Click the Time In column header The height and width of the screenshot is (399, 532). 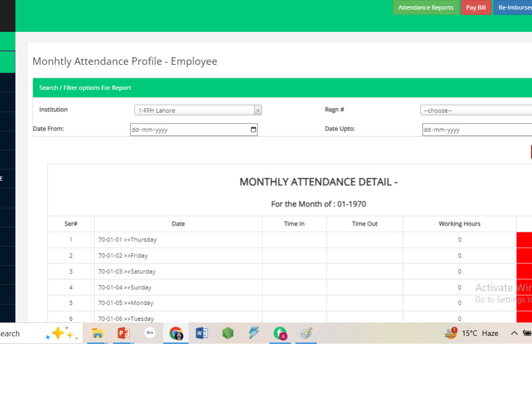294,224
